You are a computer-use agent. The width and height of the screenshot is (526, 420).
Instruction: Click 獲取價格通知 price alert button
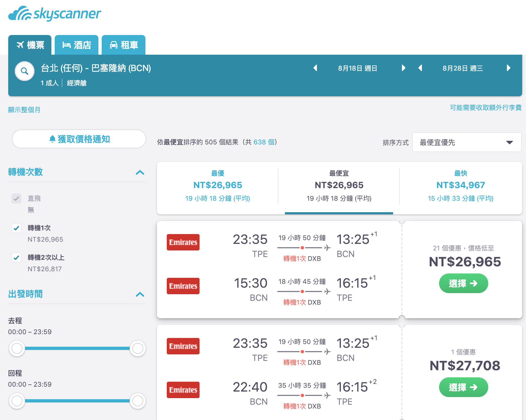point(79,139)
